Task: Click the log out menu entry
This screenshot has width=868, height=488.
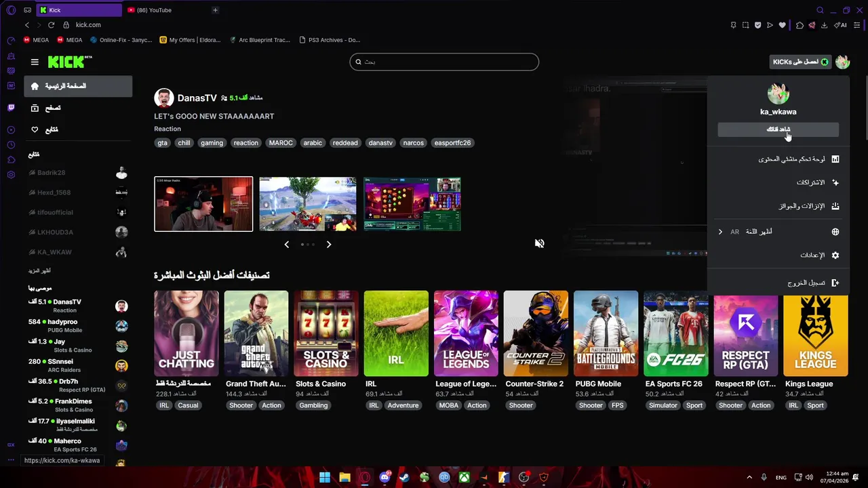Action: [x=778, y=283]
